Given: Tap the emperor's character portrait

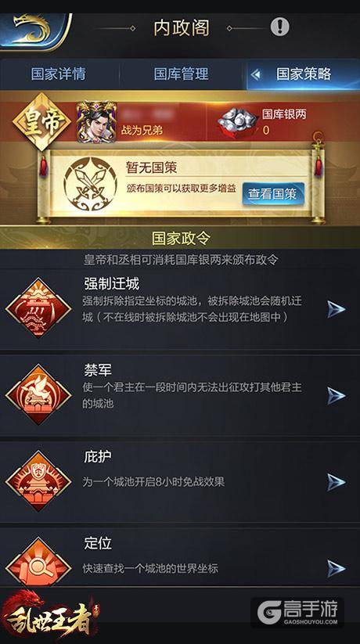Looking at the screenshot, I should [97, 122].
